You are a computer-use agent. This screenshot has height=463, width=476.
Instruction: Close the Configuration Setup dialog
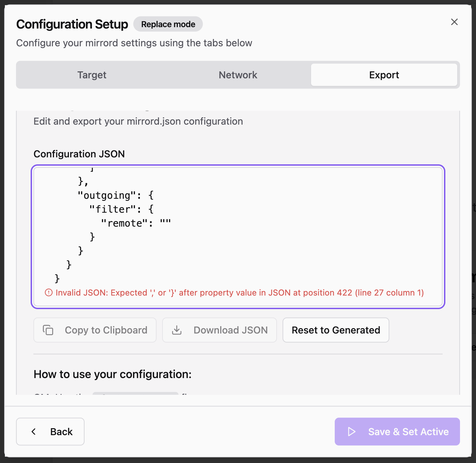(x=454, y=22)
